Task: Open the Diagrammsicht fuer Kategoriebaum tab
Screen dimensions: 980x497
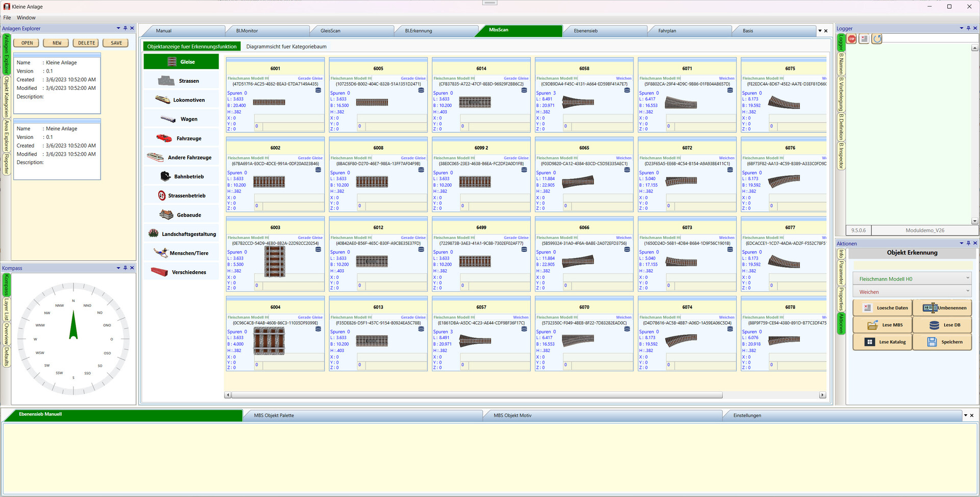Action: coord(286,46)
